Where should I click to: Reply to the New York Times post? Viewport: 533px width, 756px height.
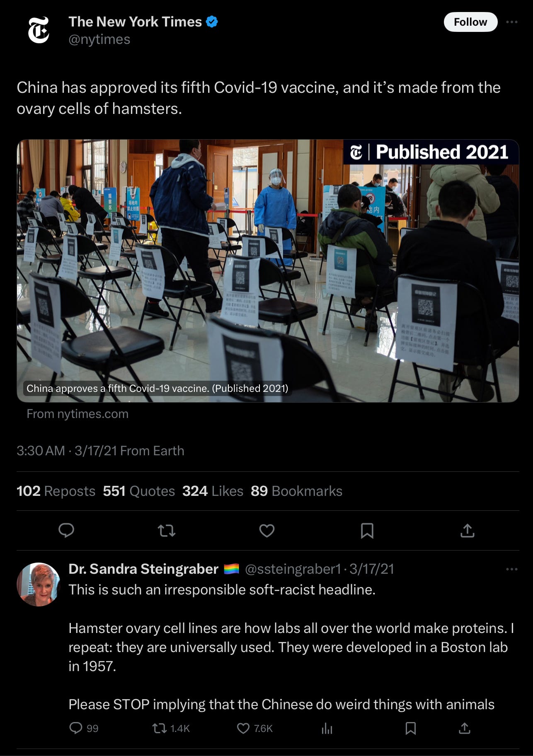66,530
